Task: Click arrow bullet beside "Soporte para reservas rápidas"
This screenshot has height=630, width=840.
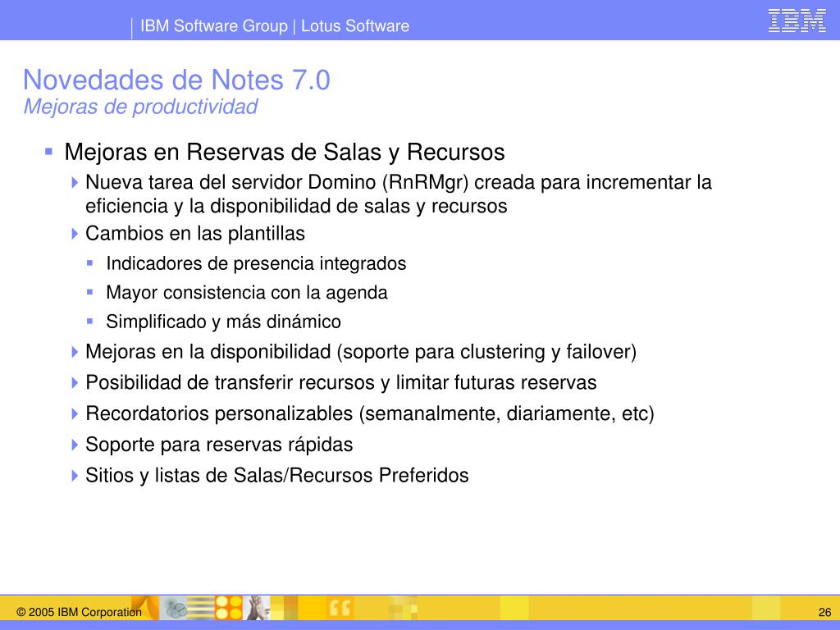Action: [75, 445]
